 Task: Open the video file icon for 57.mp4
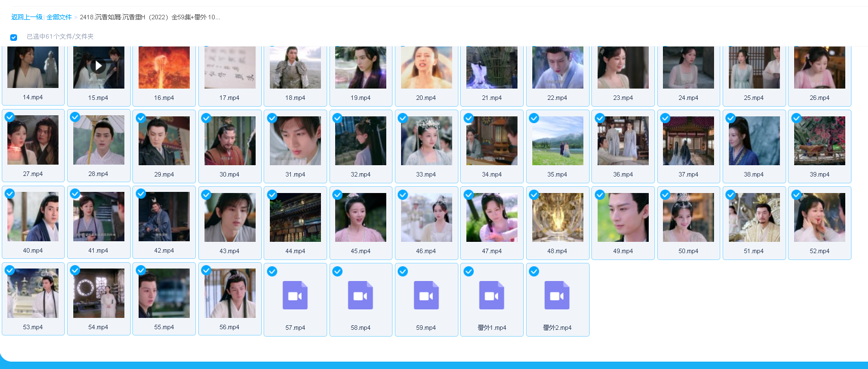click(295, 295)
